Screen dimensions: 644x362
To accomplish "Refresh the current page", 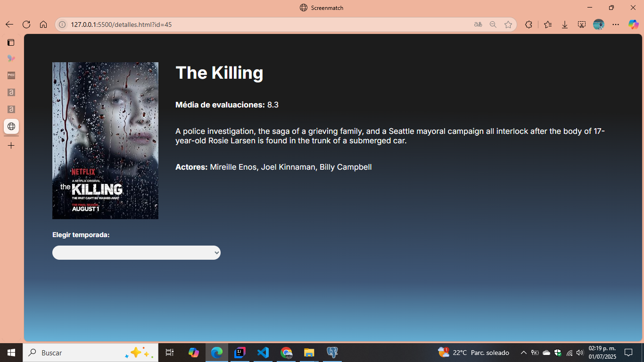I will 26,25.
